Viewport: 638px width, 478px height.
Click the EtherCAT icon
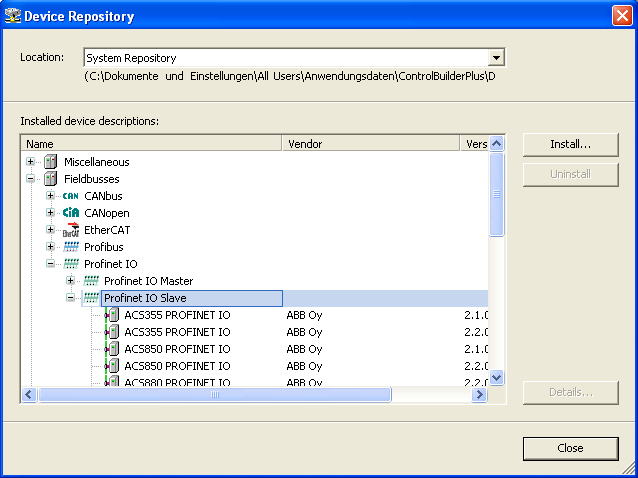(70, 230)
